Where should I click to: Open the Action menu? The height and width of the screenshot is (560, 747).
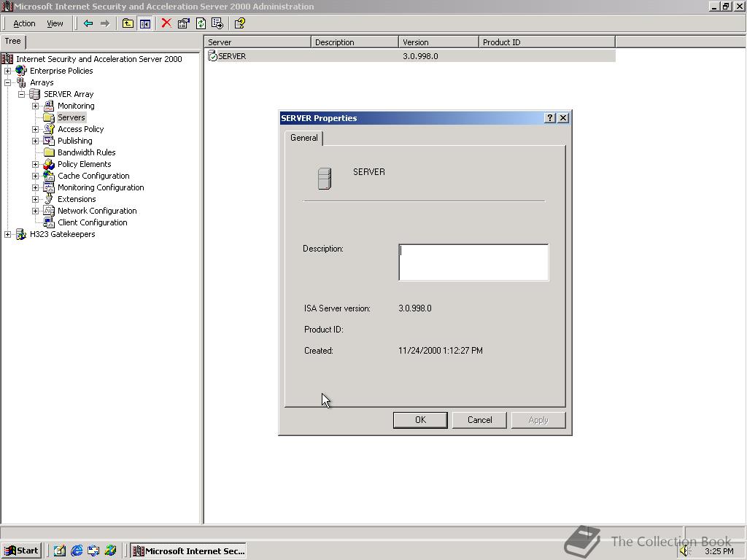(24, 23)
